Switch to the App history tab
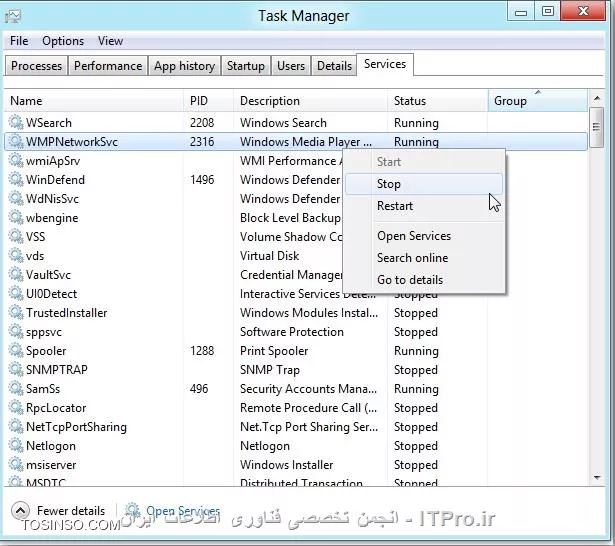Screen dimensions: 615x546 tap(184, 66)
